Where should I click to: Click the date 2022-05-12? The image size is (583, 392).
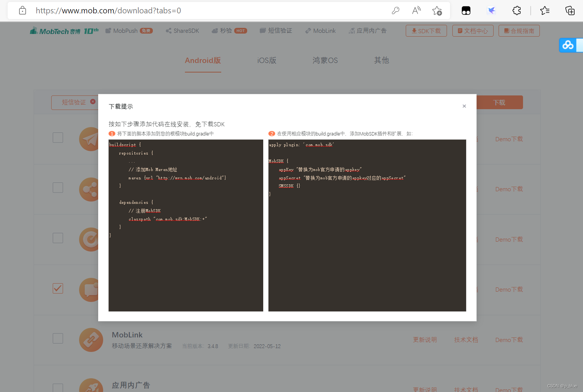(267, 346)
